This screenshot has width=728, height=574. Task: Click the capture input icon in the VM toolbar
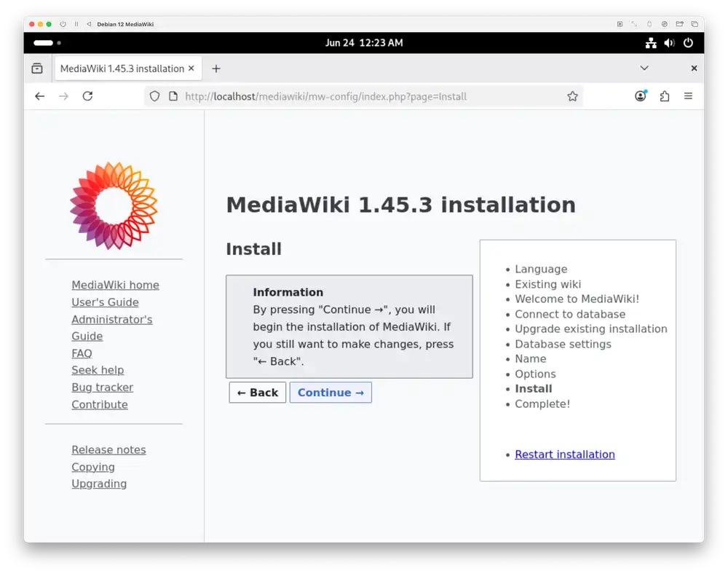pyautogui.click(x=620, y=24)
